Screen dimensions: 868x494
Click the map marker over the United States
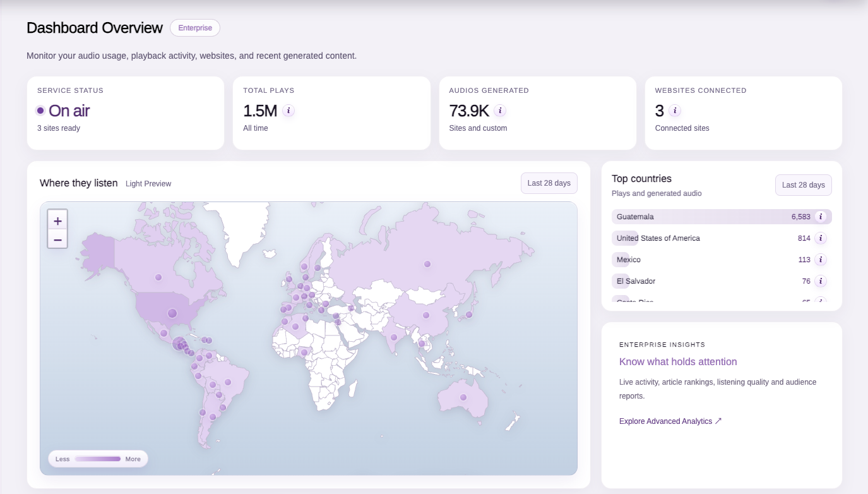point(172,313)
